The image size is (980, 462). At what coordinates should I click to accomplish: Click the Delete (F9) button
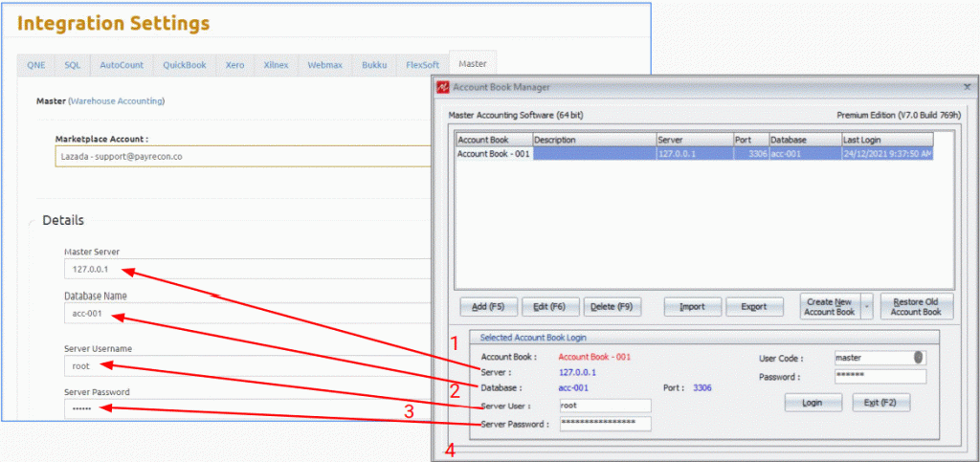click(x=612, y=306)
